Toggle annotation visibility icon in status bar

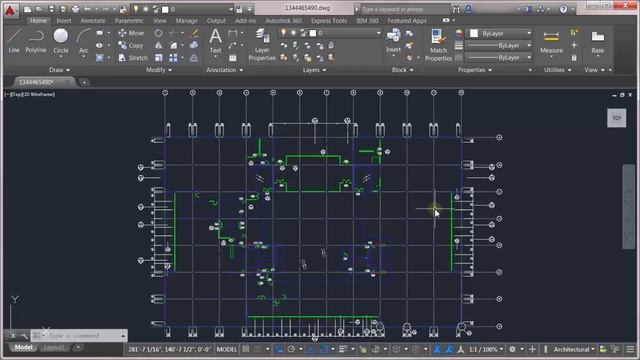pos(437,349)
